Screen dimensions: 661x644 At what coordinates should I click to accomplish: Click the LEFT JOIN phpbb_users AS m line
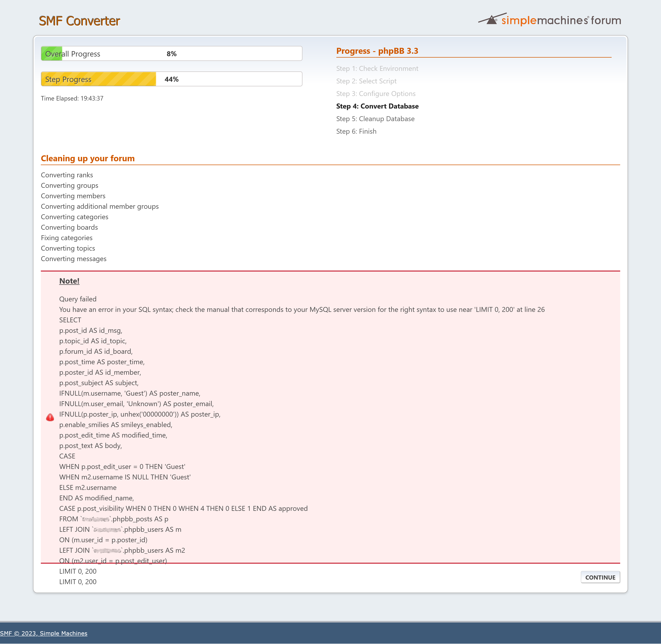tap(120, 530)
